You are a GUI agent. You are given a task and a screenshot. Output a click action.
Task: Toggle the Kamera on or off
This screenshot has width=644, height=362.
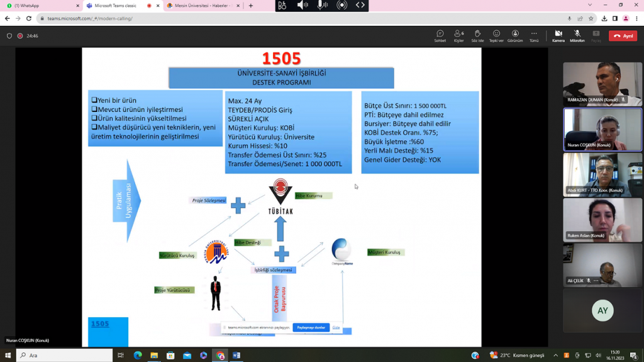tap(558, 36)
